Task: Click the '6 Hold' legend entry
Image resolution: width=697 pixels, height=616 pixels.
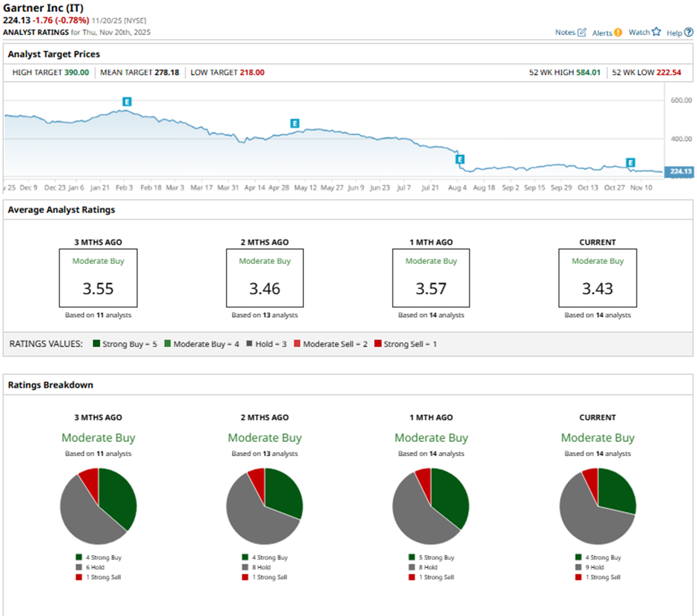Action: pos(90,567)
